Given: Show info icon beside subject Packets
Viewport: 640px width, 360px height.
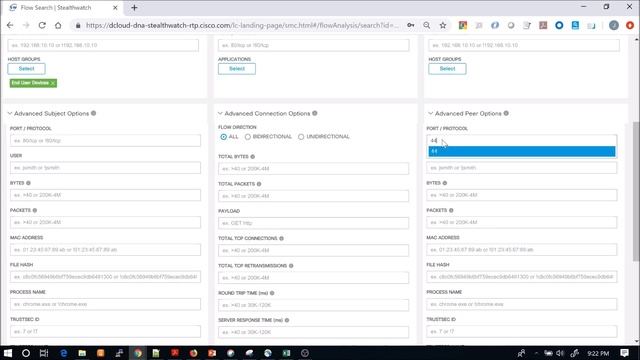Looking at the screenshot, I should pyautogui.click(x=35, y=210).
